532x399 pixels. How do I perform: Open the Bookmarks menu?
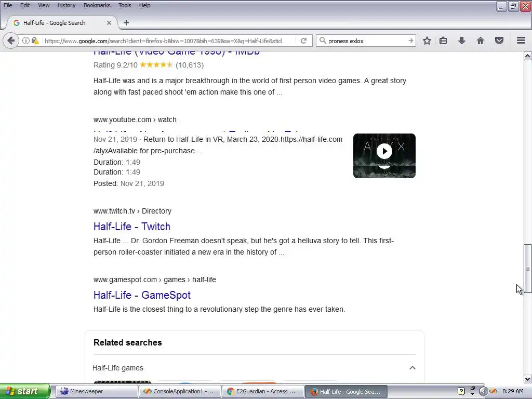pos(97,5)
